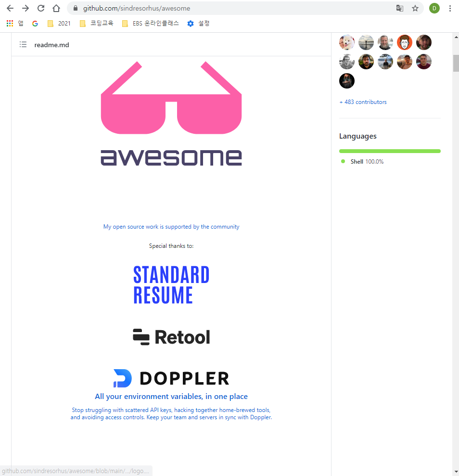Click the Shell 100.0% language entry
The height and width of the screenshot is (476, 459).
tap(362, 162)
